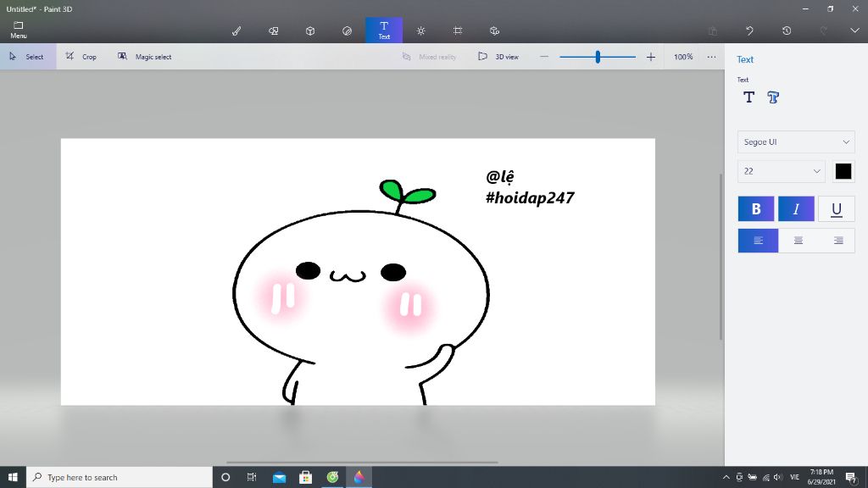Open the 2D shapes tool
The image size is (868, 488).
click(274, 31)
